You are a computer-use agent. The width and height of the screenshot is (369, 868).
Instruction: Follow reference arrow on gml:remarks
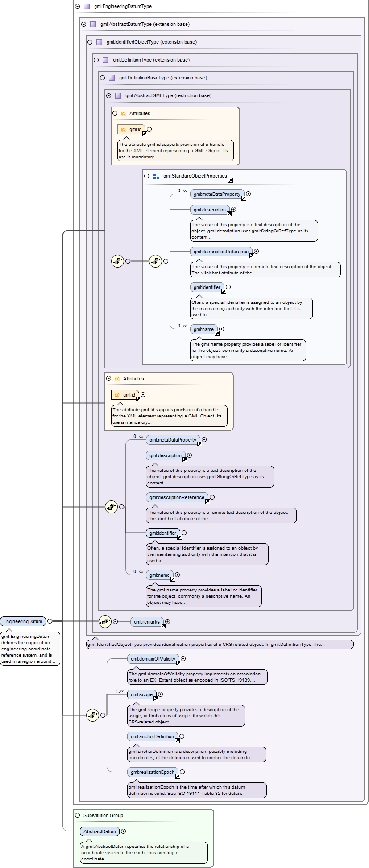pyautogui.click(x=163, y=626)
